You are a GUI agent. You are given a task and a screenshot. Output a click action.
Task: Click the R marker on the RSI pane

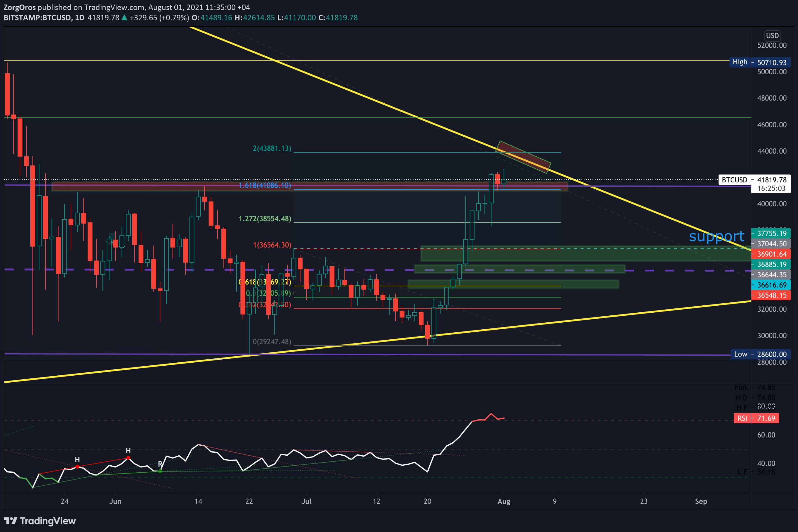(160, 464)
